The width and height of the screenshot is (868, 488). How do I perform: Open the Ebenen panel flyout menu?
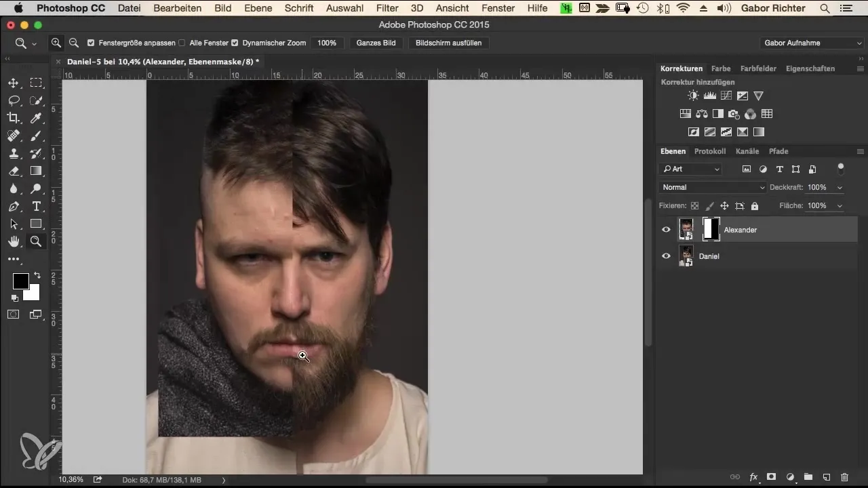(x=860, y=151)
